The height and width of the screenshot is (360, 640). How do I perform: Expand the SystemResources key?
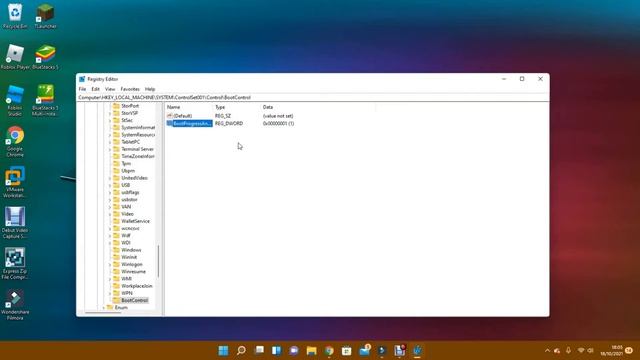110,135
